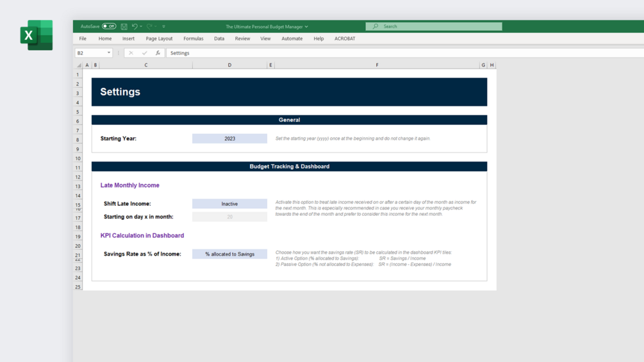The height and width of the screenshot is (362, 644).
Task: Click the Cancel entry X icon
Action: (x=131, y=53)
